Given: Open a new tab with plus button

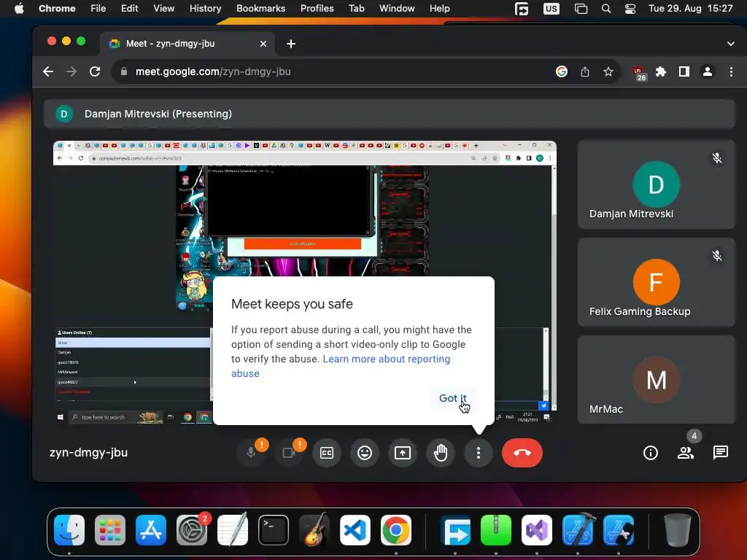Looking at the screenshot, I should pos(290,44).
